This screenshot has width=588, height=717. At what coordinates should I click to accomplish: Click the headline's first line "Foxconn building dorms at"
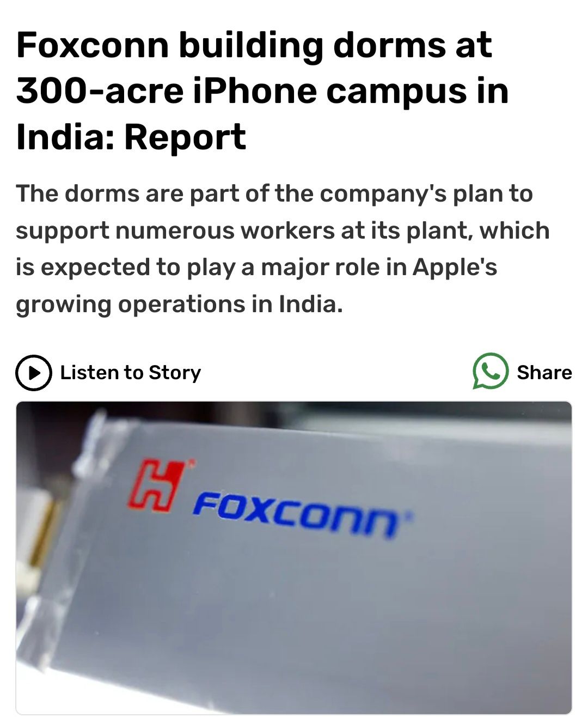(254, 46)
